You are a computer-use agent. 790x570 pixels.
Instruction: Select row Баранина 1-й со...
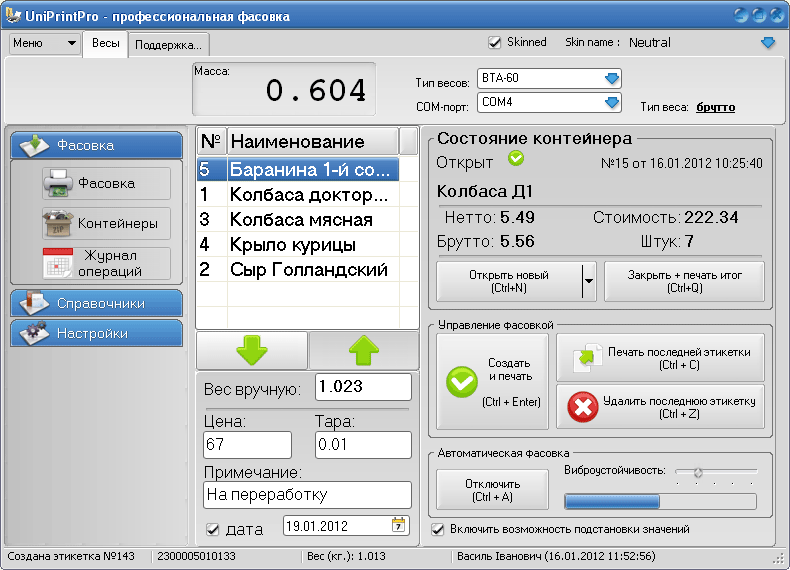(x=298, y=169)
